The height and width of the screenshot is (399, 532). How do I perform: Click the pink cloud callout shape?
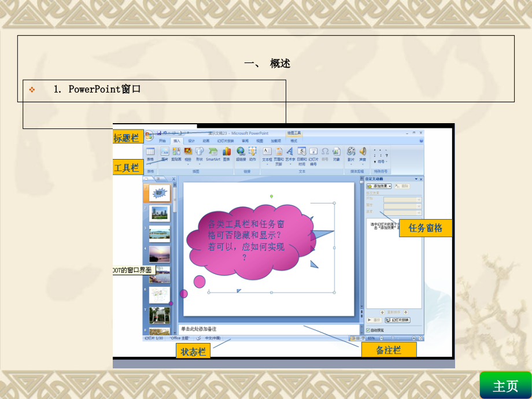point(252,242)
